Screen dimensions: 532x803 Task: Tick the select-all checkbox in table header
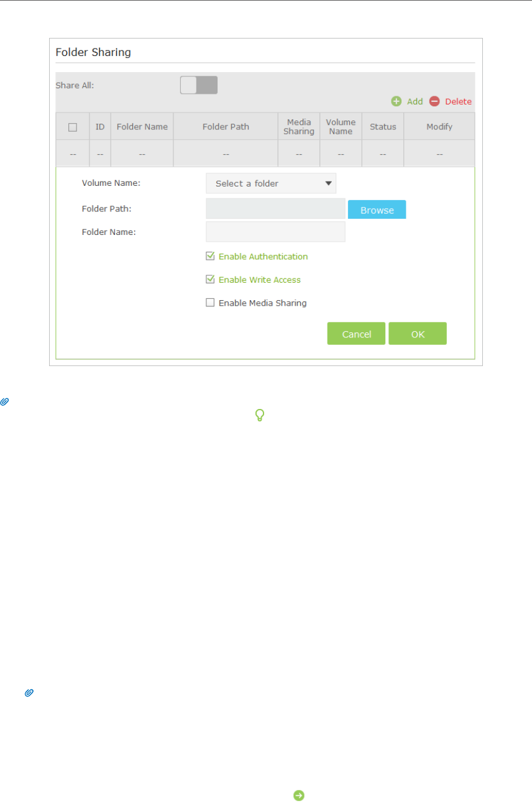(73, 127)
